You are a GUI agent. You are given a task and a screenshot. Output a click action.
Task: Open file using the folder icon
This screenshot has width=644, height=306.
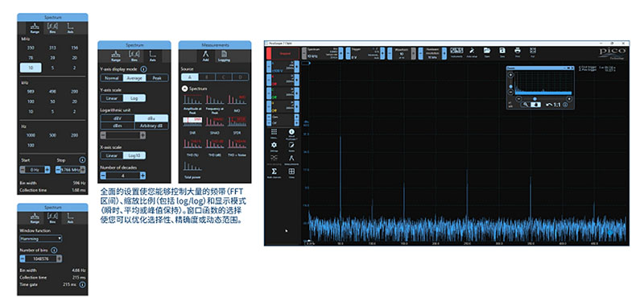coord(487,51)
